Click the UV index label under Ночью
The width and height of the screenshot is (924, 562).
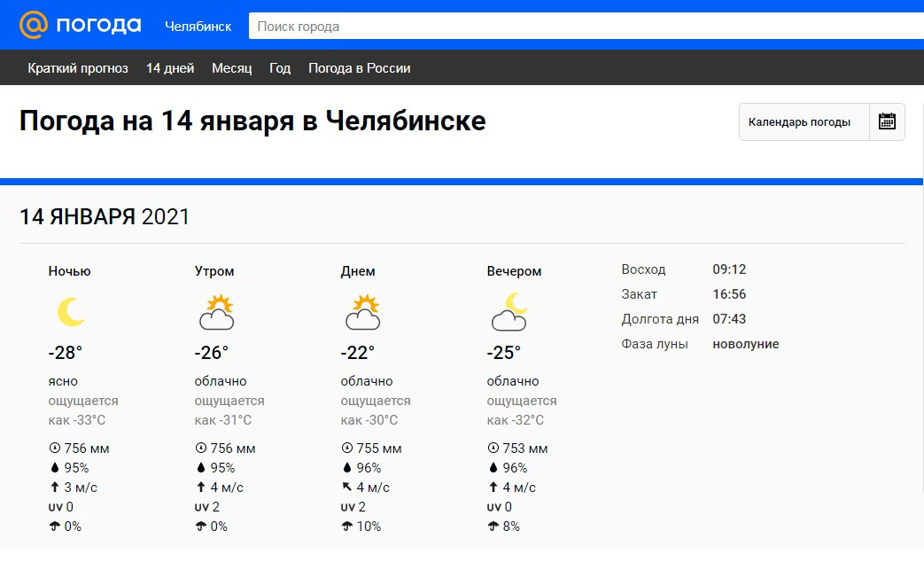tap(56, 507)
